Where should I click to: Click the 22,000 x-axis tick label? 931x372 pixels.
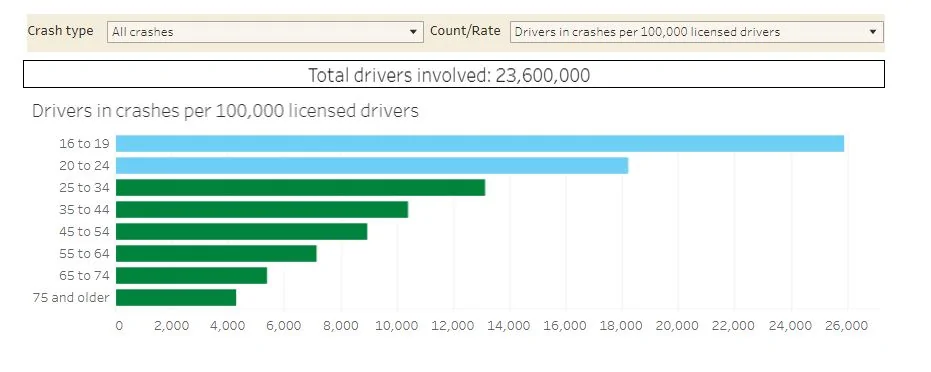click(734, 326)
